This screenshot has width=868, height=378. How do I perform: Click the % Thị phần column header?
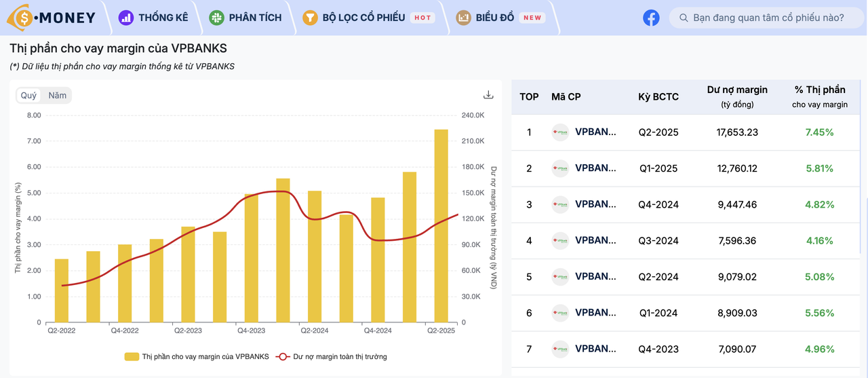click(820, 96)
